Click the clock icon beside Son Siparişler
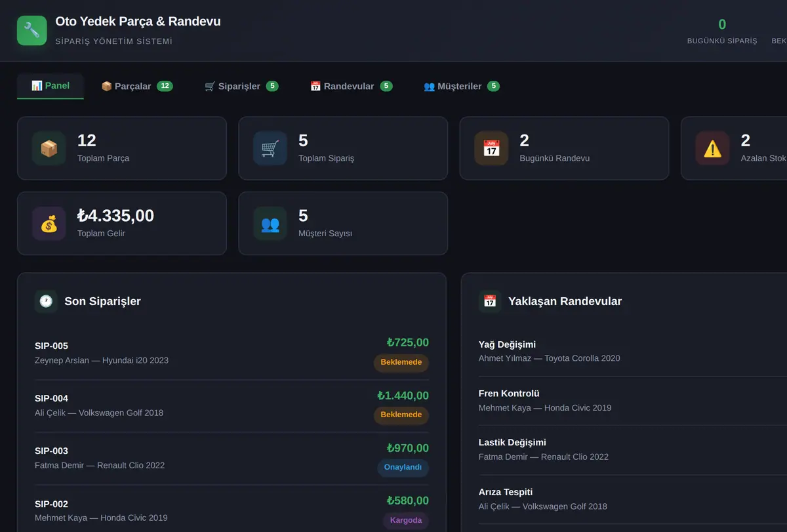This screenshot has height=532, width=787. 46,301
